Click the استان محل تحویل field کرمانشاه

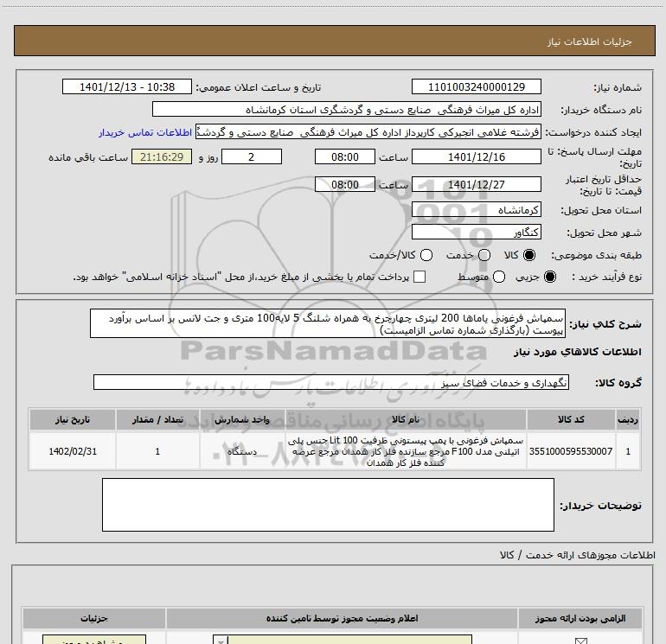coord(476,209)
